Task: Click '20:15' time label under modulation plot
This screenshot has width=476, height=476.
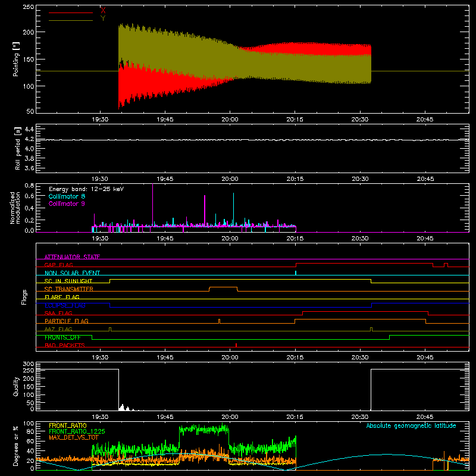Action: pyautogui.click(x=295, y=239)
